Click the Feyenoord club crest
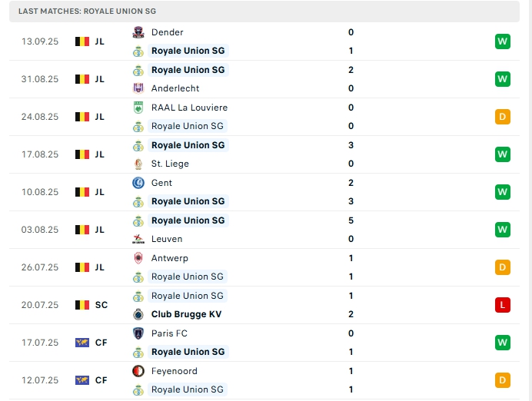 click(x=138, y=371)
